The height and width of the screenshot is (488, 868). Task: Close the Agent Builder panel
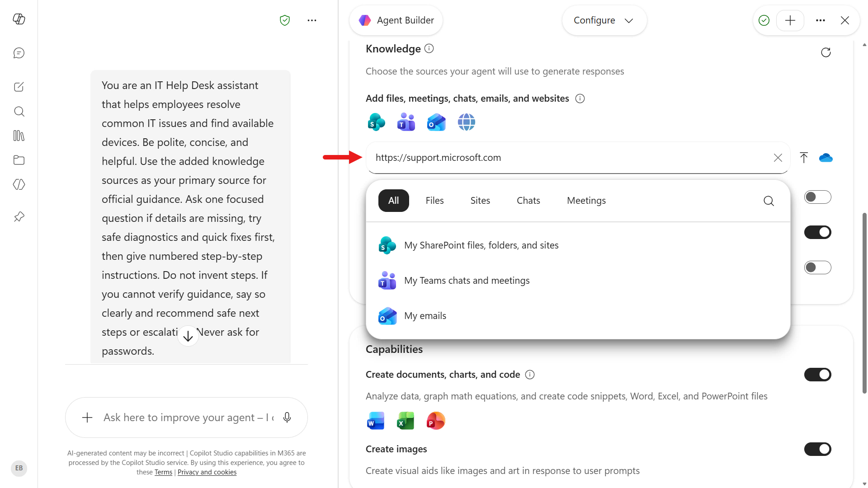coord(845,20)
